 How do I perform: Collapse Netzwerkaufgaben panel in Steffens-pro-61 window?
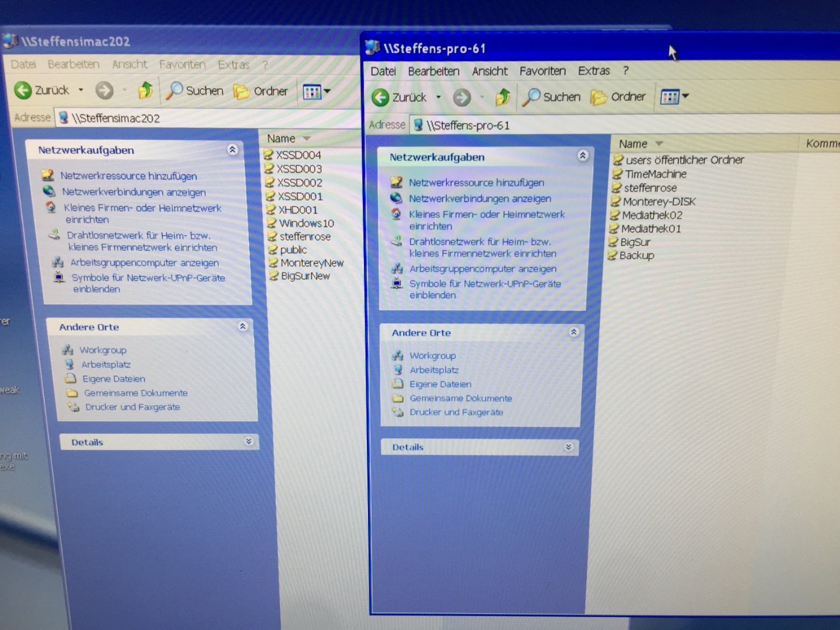[582, 156]
